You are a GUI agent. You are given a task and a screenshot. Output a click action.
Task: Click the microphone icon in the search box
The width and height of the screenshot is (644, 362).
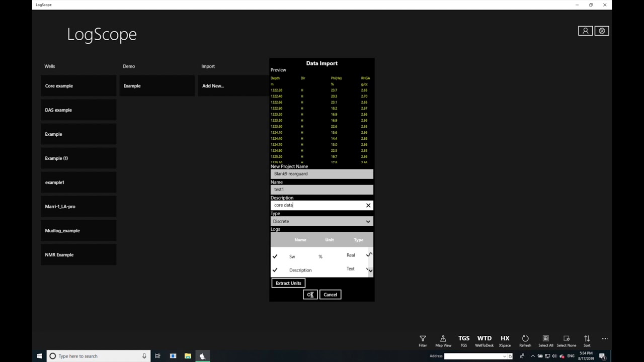coord(144,356)
